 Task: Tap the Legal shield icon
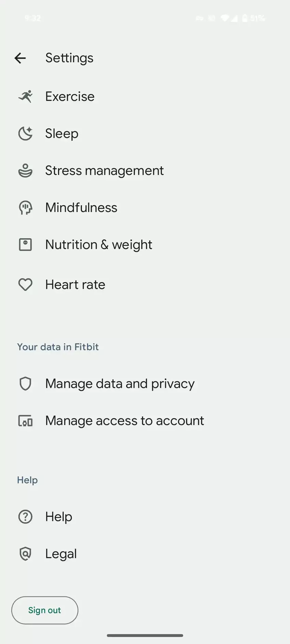[25, 554]
